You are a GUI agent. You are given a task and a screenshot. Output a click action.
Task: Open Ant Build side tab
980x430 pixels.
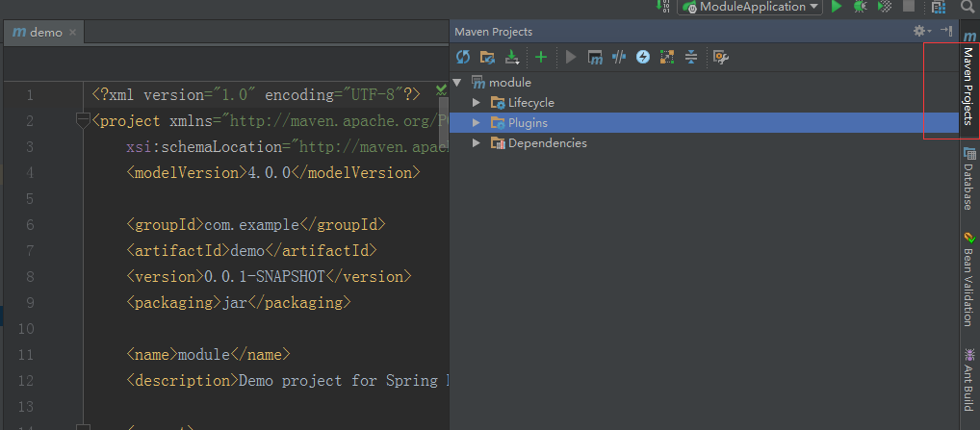968,379
